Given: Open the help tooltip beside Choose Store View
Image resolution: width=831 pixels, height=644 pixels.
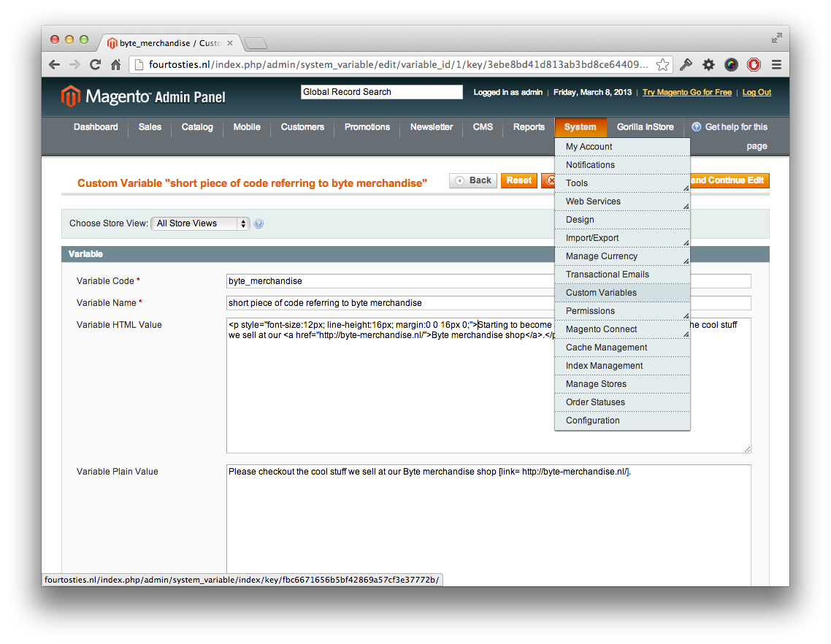Looking at the screenshot, I should coord(259,223).
